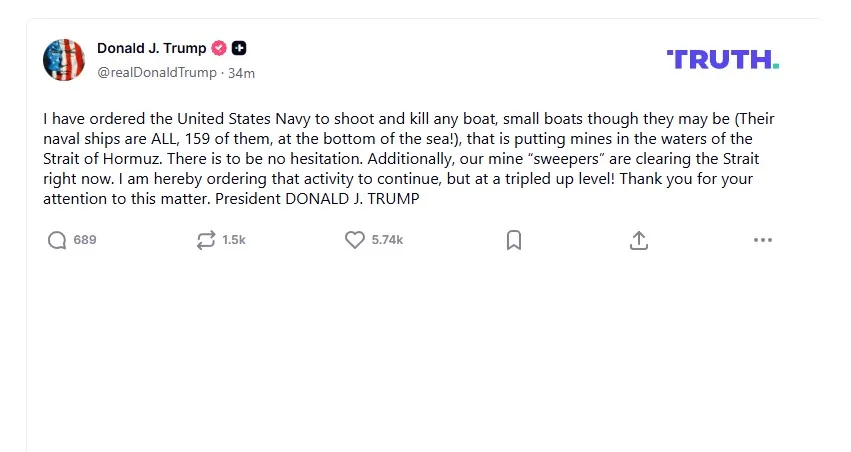Viewport: 851px width, 452px height.
Task: Open Donald J. Trump display name link
Action: click(151, 48)
